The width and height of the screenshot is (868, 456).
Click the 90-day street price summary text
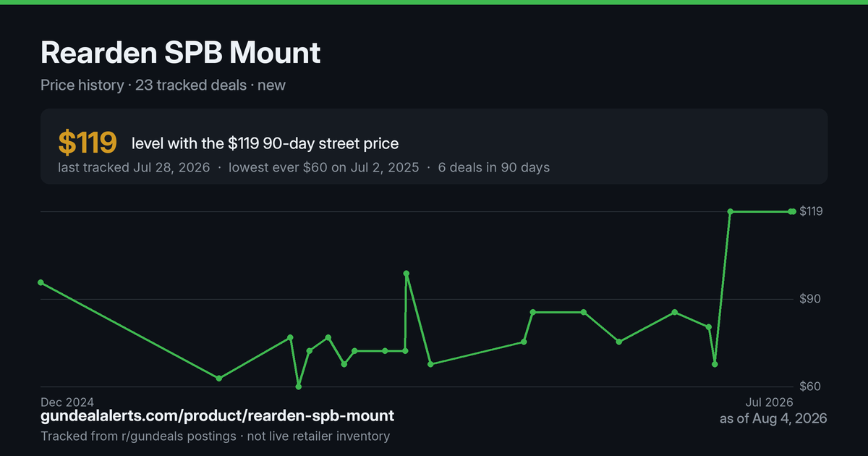265,144
